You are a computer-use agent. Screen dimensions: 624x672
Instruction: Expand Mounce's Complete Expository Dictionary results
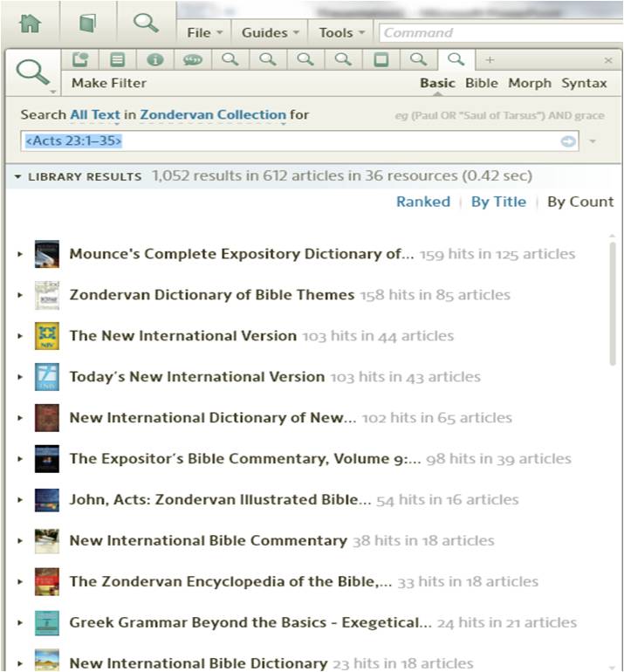pyautogui.click(x=20, y=254)
